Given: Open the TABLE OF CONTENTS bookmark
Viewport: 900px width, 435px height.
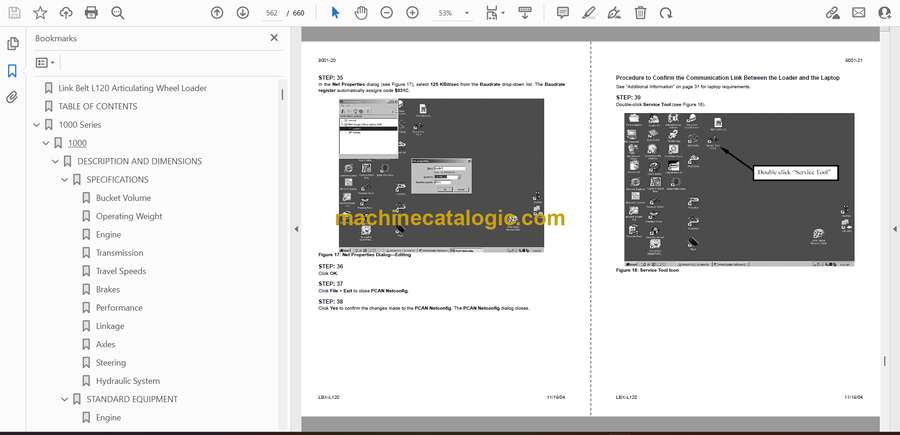Looking at the screenshot, I should (x=98, y=106).
